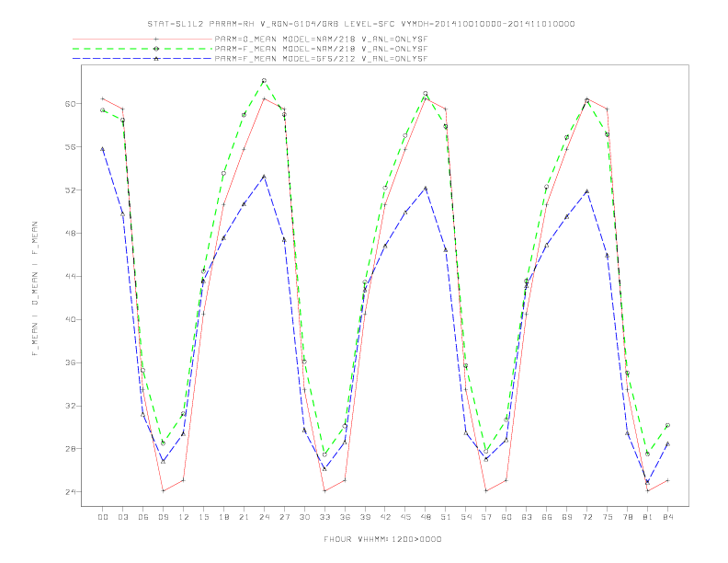Click x-axis forecast hour label 72

(x=586, y=517)
